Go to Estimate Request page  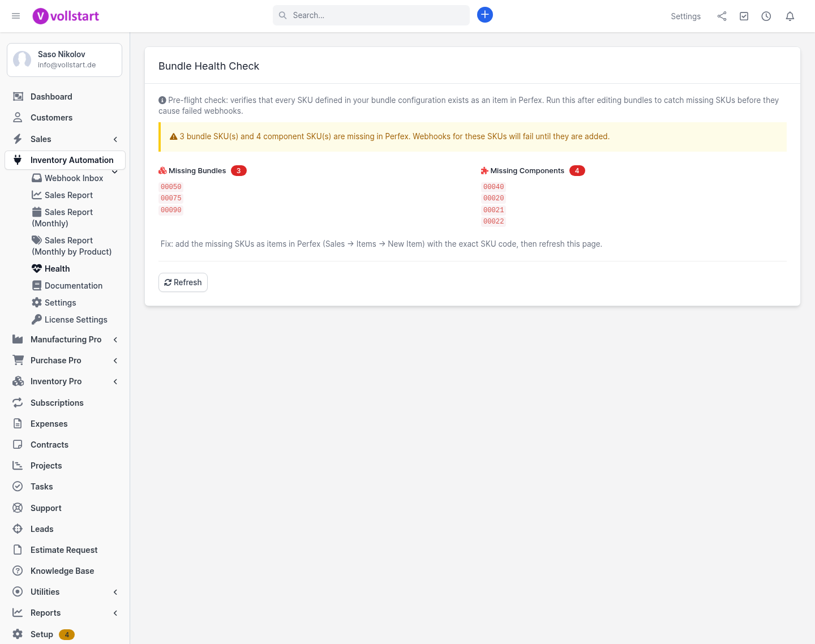[x=64, y=550]
